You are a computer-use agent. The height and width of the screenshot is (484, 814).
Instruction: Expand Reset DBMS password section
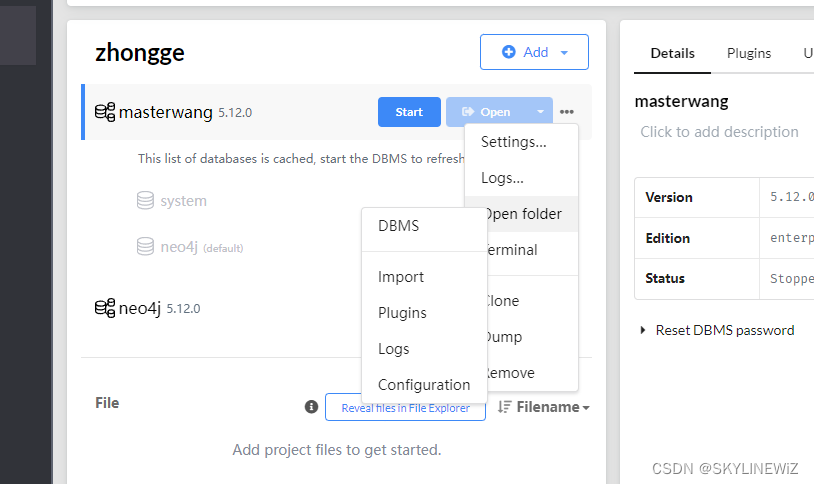[x=643, y=330]
